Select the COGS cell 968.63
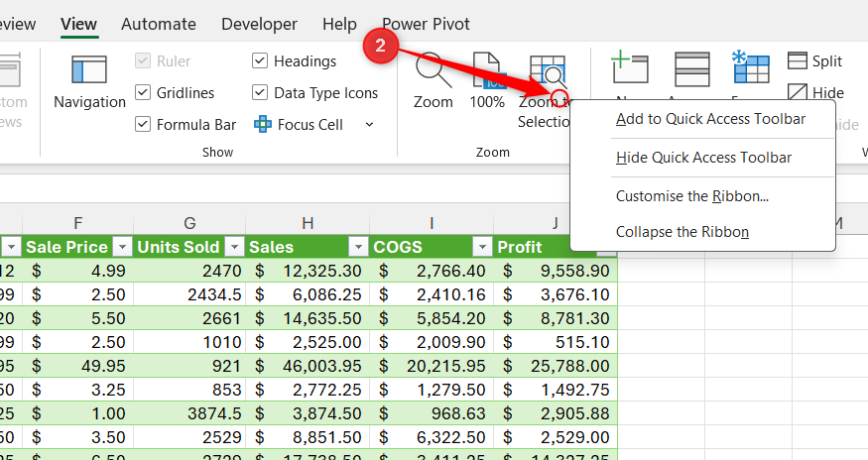The height and width of the screenshot is (460, 868). pos(432,413)
